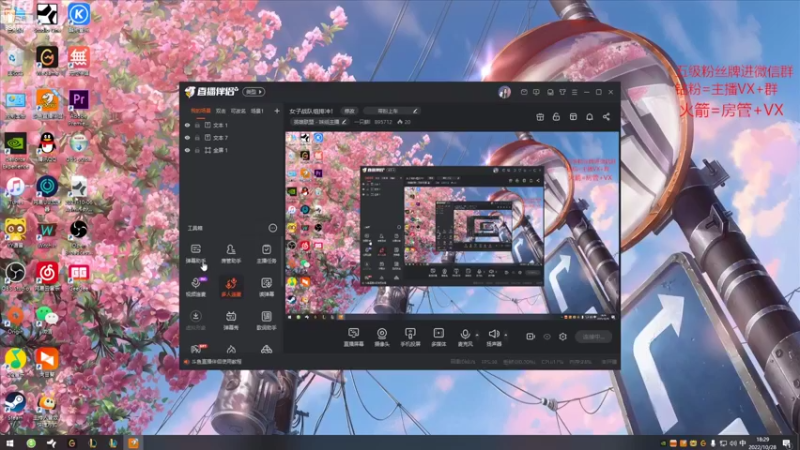Viewport: 800px width, 450px height.
Task: Open the Steam desktop icon
Action: (15, 407)
